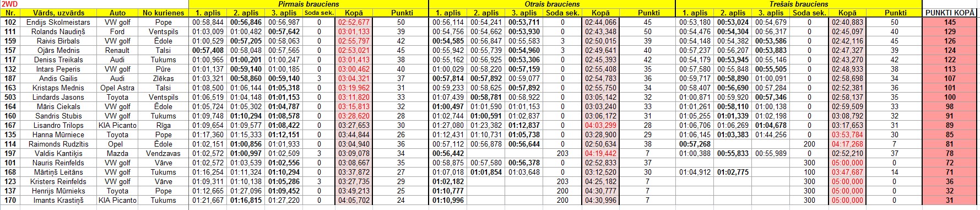This screenshot has height=210, width=980.
Task: Select Endijs Skolmeistars name cell
Action: [58, 23]
